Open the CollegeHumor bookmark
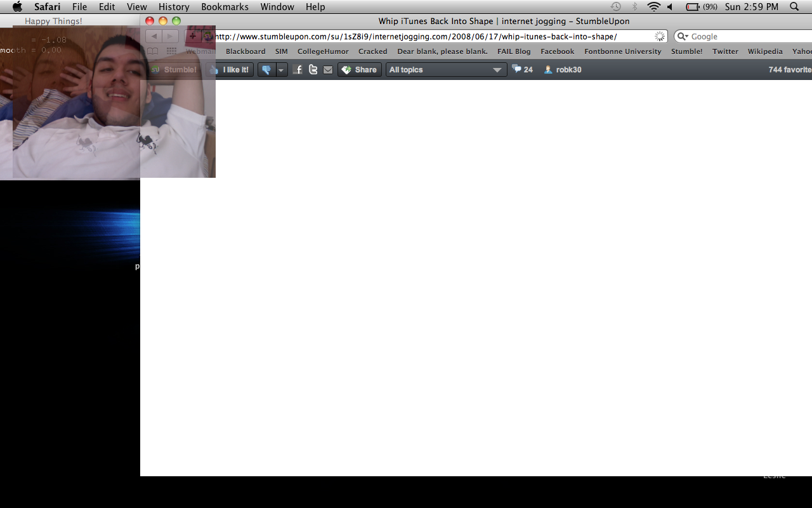 (323, 51)
